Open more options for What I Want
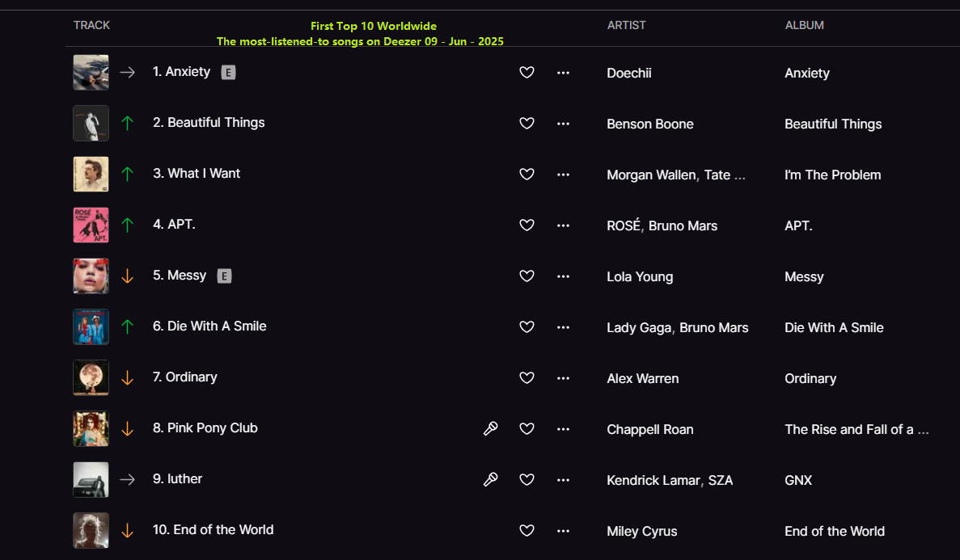 pos(563,175)
